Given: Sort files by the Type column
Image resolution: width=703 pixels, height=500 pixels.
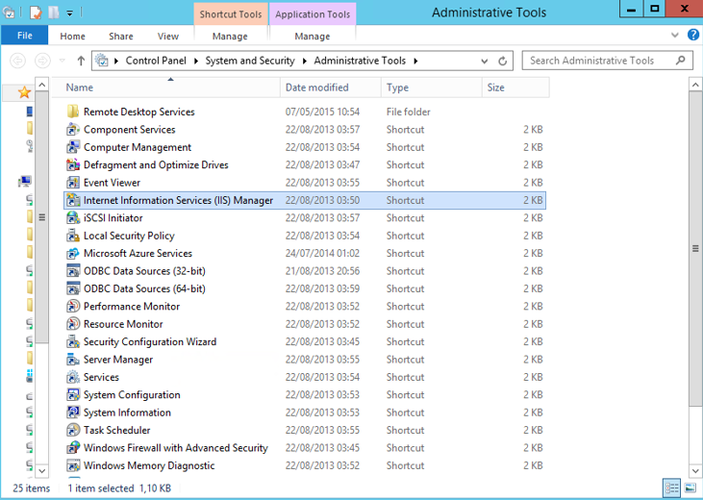Looking at the screenshot, I should tap(432, 87).
